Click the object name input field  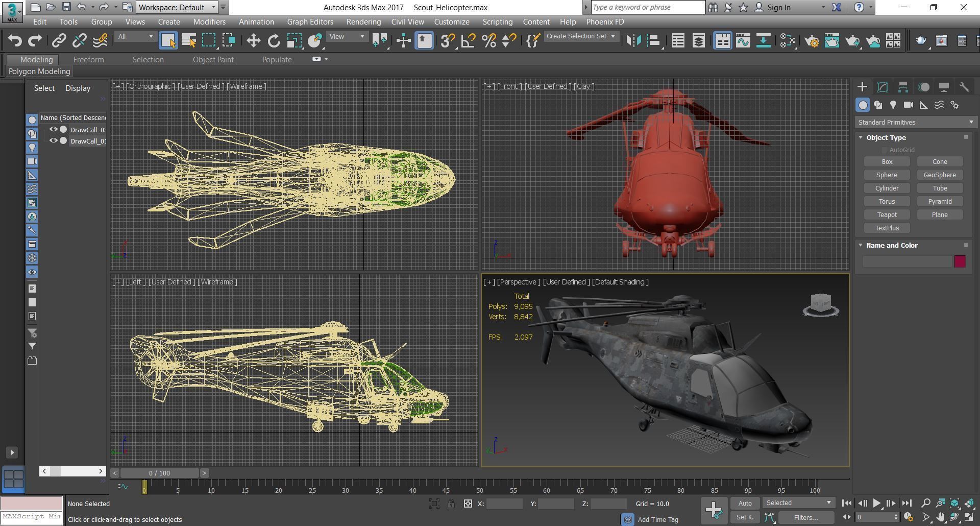click(x=907, y=261)
